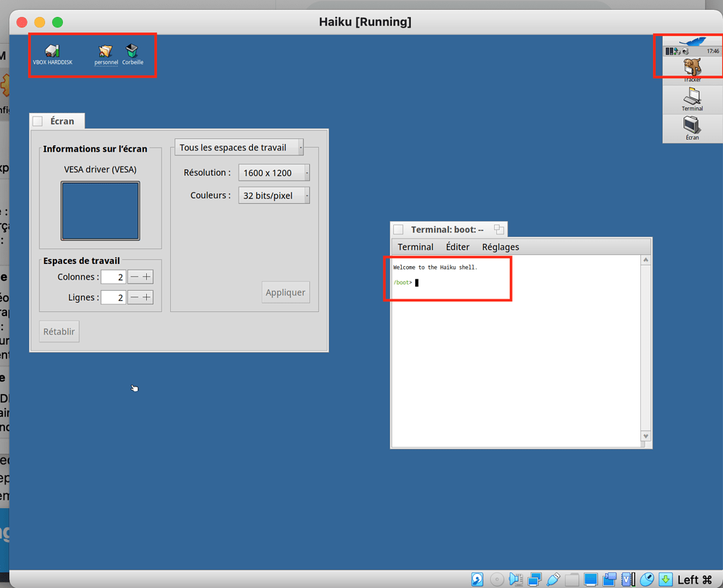
Task: Click the hard disk activity icon in VirtualBox statusbar
Action: coord(478,579)
